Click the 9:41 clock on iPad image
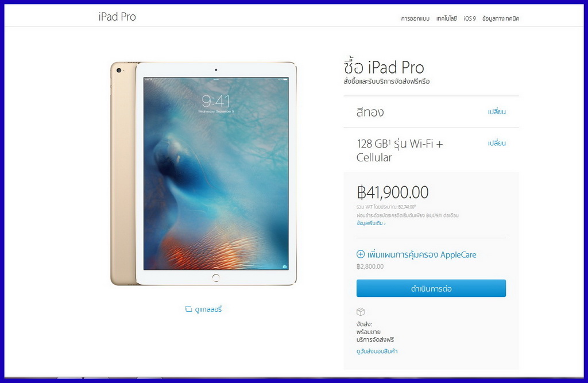588x383 pixels. click(216, 101)
